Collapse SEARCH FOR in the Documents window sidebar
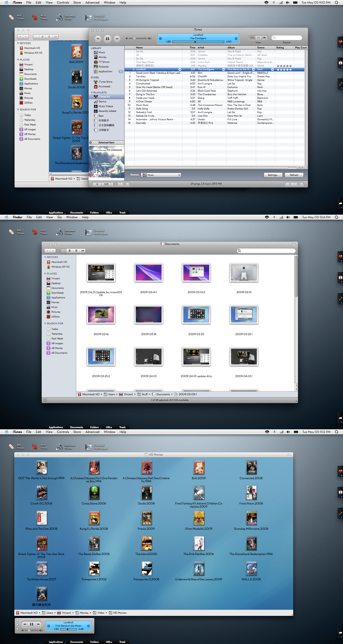Screen dimensions: 343x644 tap(45, 323)
